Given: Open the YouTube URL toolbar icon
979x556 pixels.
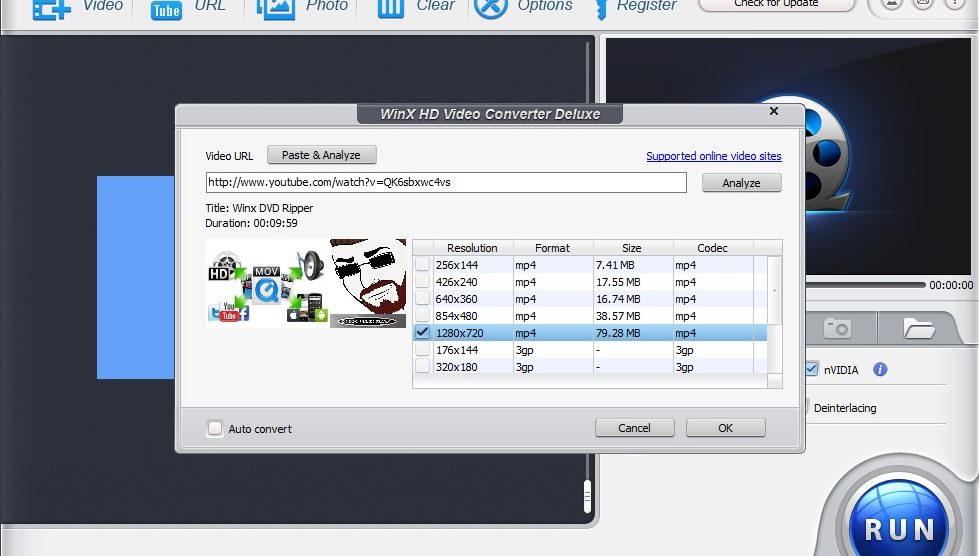Looking at the screenshot, I should (x=166, y=9).
